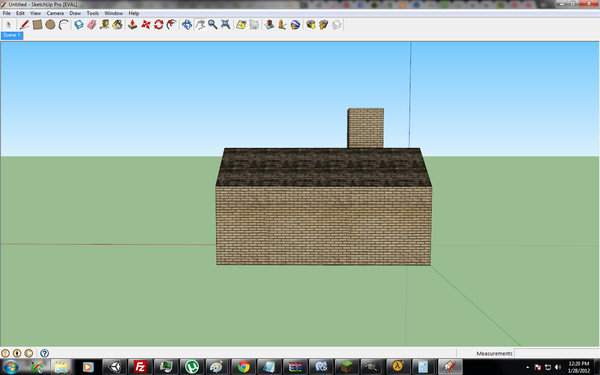The width and height of the screenshot is (600, 375).
Task: Open the Edit menu
Action: tap(20, 13)
